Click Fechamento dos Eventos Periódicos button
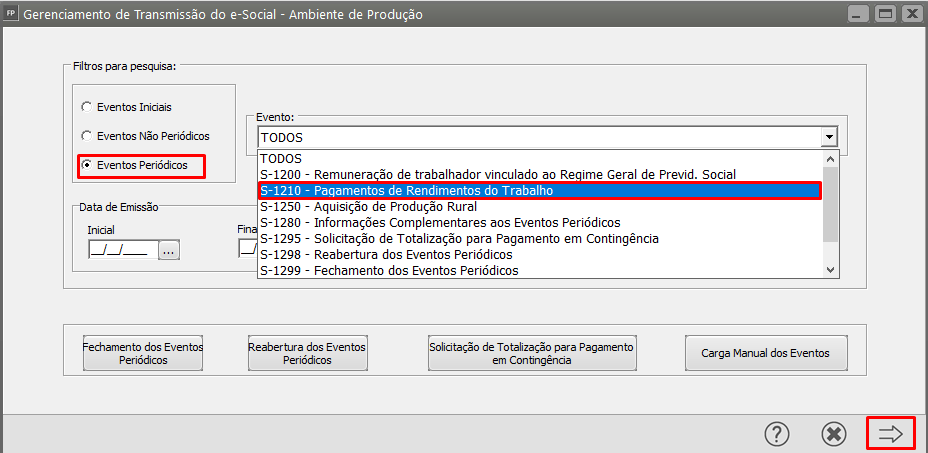 143,353
